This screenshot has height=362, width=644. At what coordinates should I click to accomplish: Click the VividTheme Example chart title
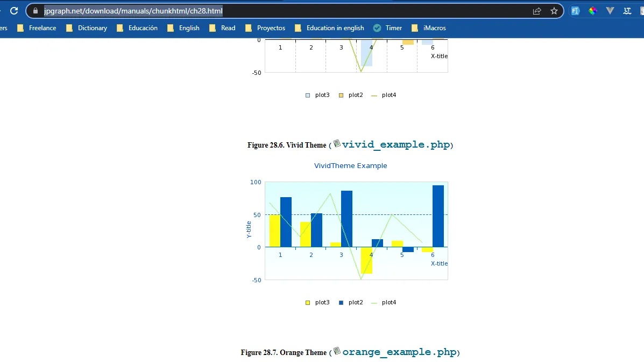pos(350,165)
